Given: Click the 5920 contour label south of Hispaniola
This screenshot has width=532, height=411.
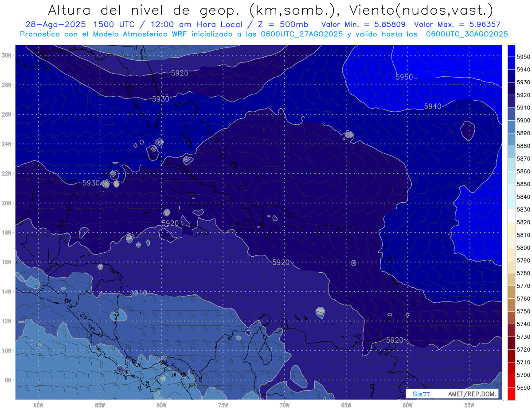Looking at the screenshot, I should [x=281, y=262].
